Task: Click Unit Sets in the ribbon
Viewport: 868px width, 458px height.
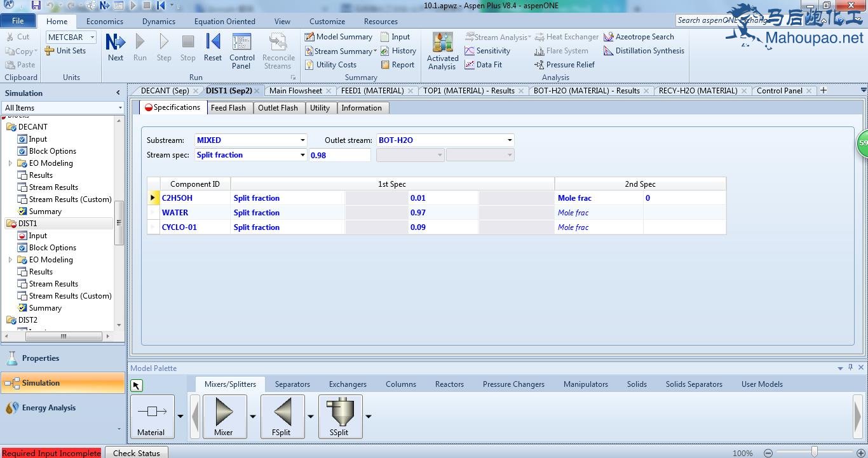Action: point(65,51)
